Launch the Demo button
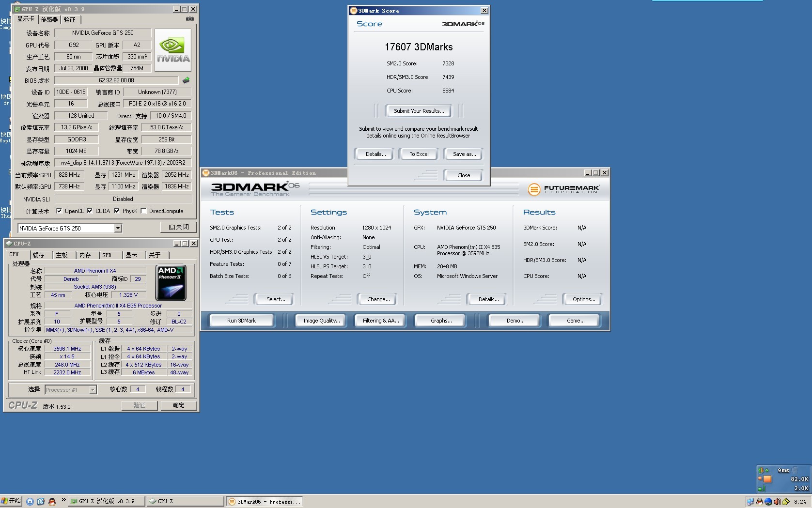The height and width of the screenshot is (508, 812). 515,321
